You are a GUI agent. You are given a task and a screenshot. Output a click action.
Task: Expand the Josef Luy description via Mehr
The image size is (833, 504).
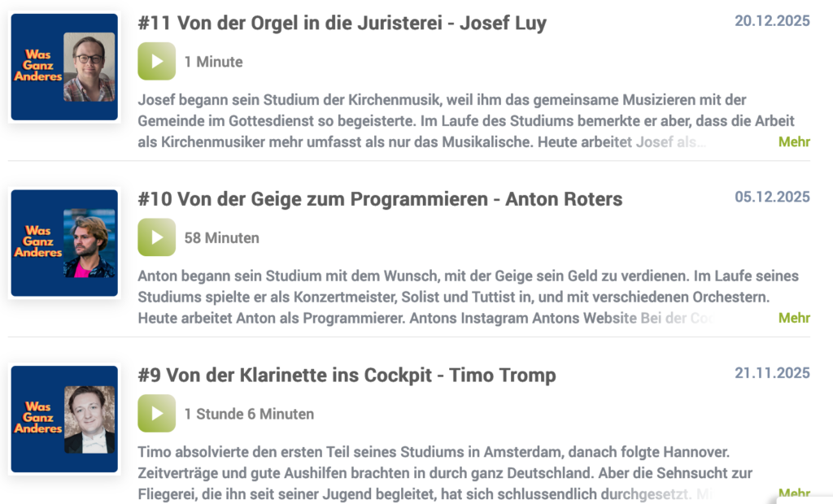794,142
